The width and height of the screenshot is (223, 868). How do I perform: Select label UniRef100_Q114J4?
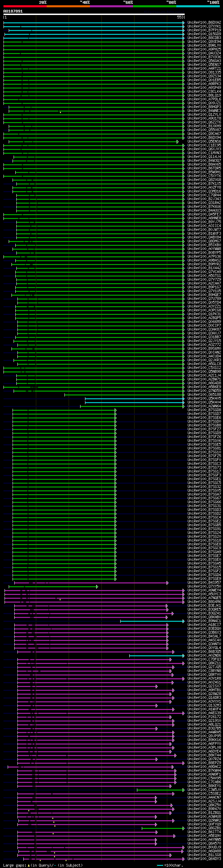[x=204, y=157]
